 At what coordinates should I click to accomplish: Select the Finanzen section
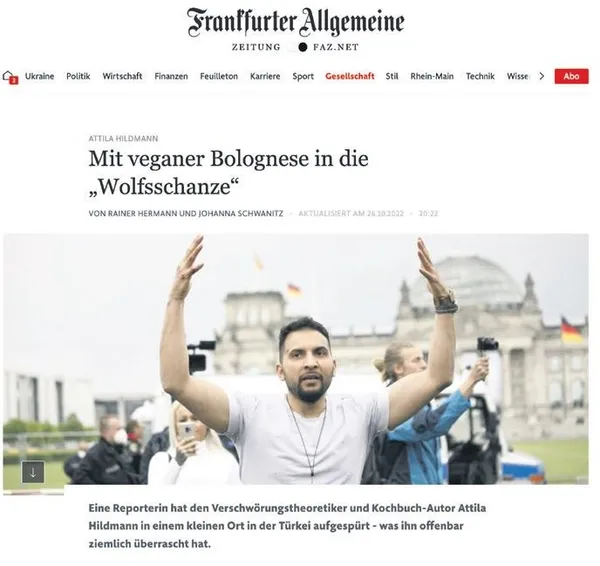click(x=171, y=76)
